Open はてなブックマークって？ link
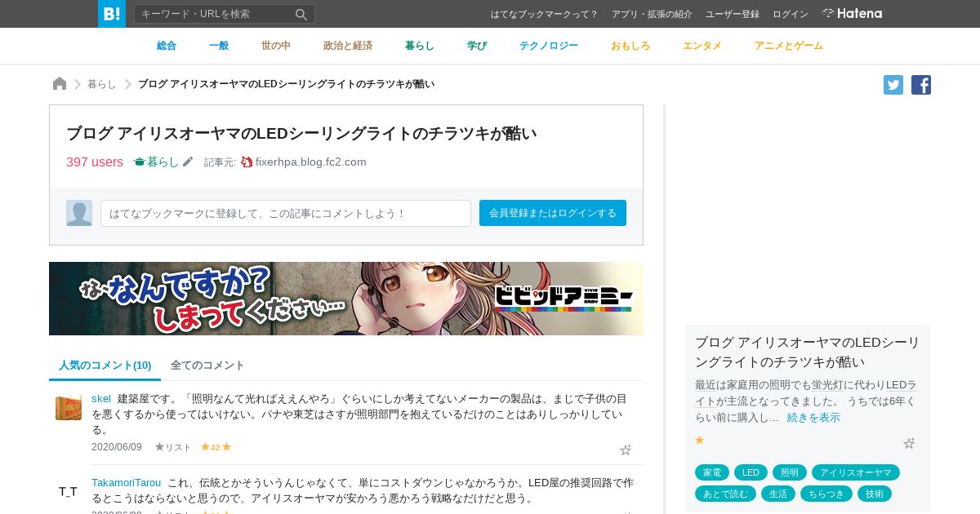 tap(544, 14)
